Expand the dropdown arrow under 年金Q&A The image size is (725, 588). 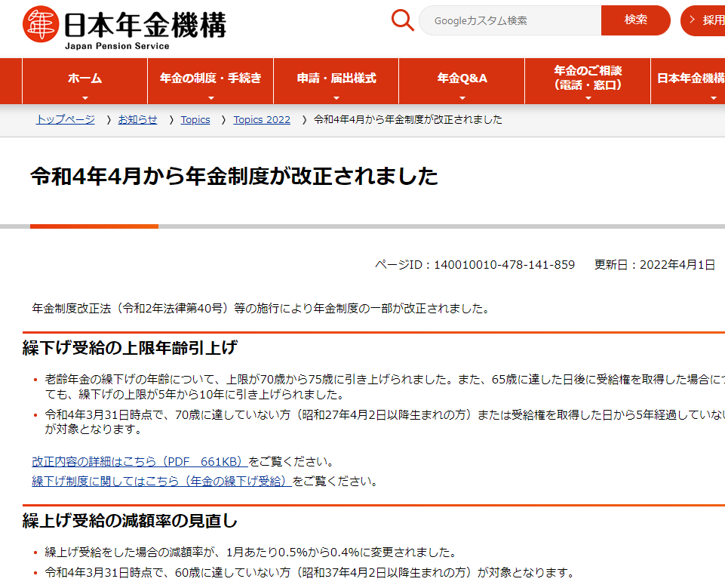coord(462,98)
